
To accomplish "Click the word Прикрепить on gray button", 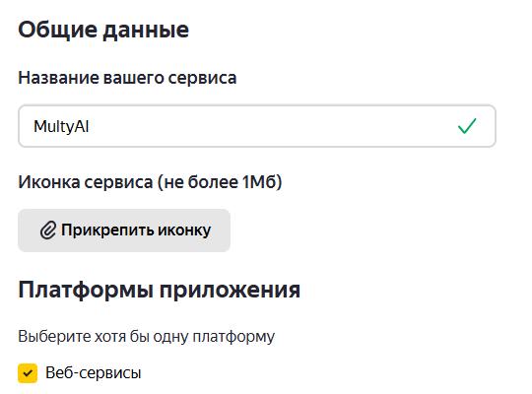I will coord(107,230).
